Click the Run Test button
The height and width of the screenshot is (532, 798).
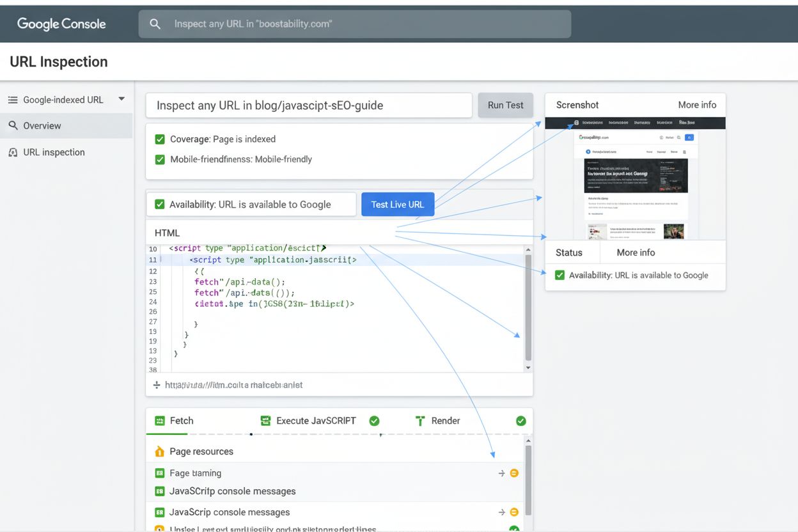pos(505,106)
